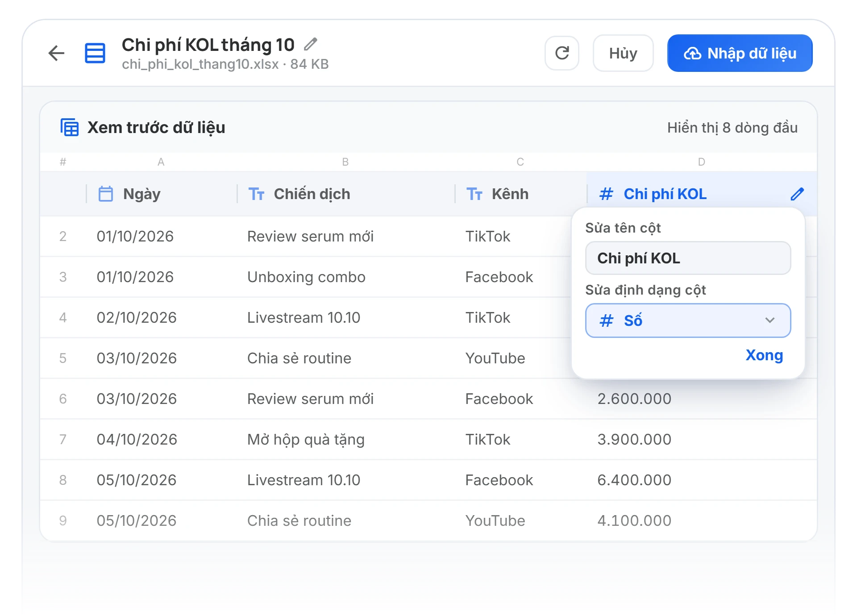The image size is (857, 616).
Task: Click hash number icon in Chi phí KOL header
Action: click(606, 194)
